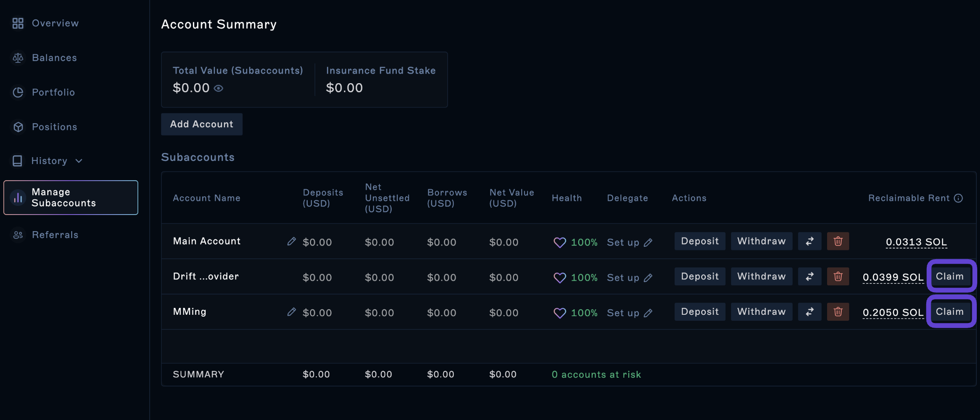980x420 pixels.
Task: Withdraw from Drift ...ovider subaccount
Action: (x=761, y=277)
